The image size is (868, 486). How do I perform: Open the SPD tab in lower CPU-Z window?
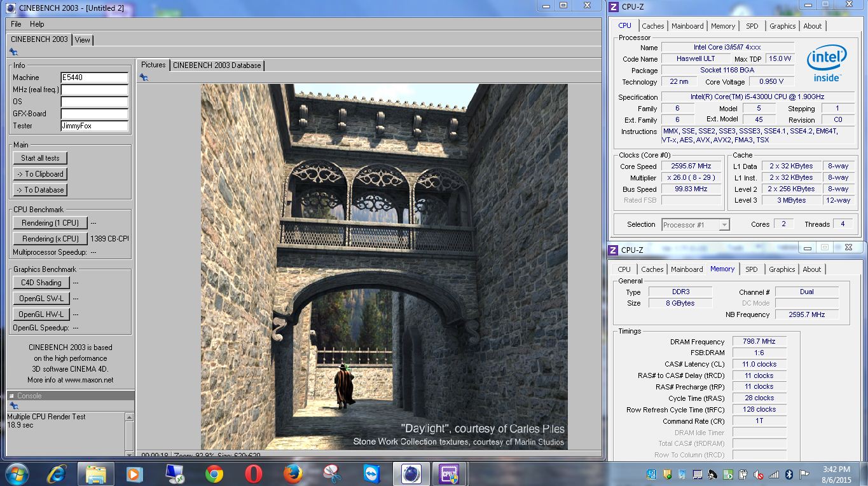pos(752,269)
